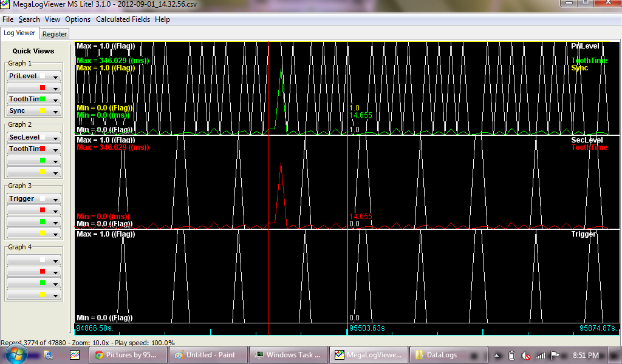The width and height of the screenshot is (622, 364).
Task: Open the Options menu
Action: click(x=78, y=19)
